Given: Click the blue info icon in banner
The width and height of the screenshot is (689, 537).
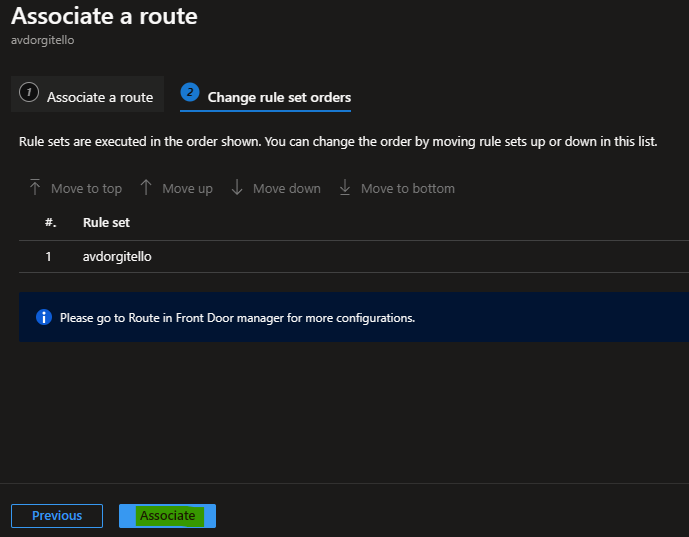Looking at the screenshot, I should click(44, 317).
